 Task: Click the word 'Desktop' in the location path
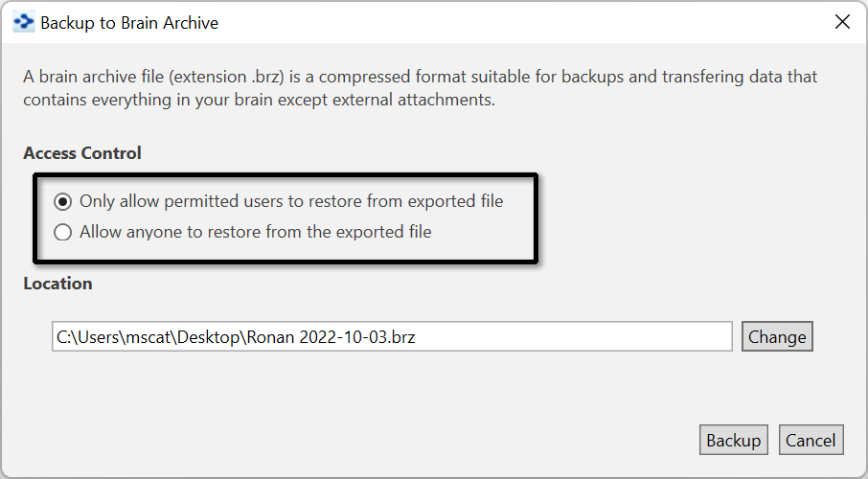211,336
